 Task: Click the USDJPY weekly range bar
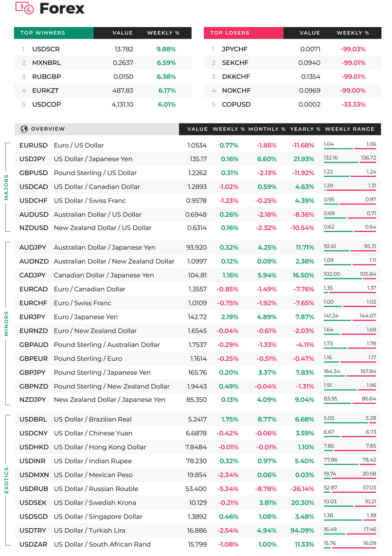point(350,162)
